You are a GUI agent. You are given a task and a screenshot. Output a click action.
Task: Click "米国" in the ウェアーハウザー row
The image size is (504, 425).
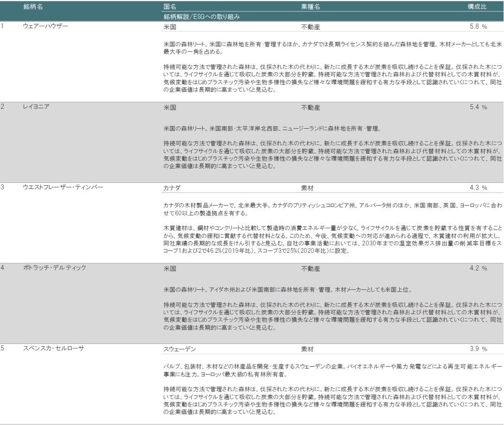170,27
